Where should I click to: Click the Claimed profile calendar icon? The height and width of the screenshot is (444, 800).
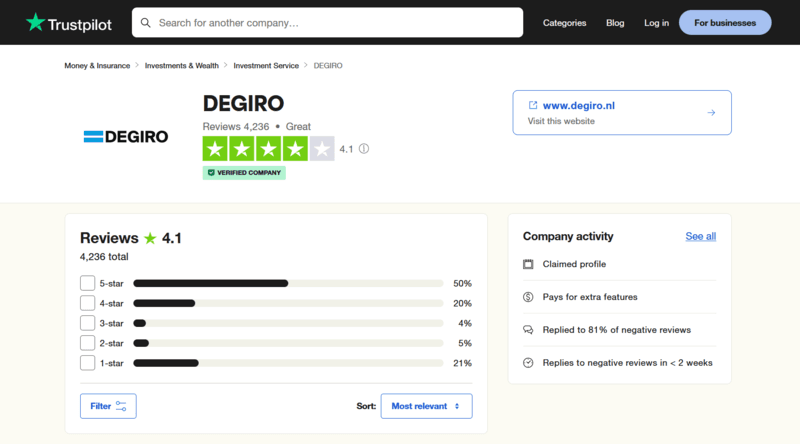[528, 264]
